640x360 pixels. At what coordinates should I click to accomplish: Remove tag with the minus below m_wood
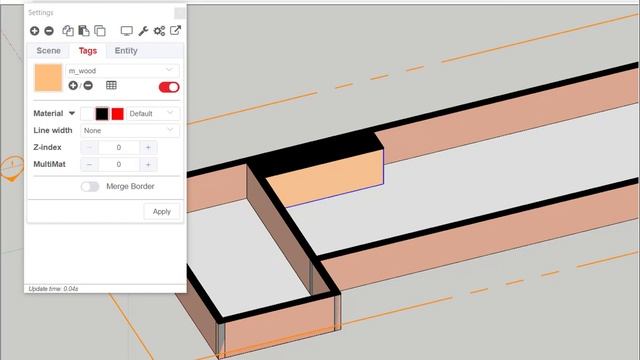[88, 85]
